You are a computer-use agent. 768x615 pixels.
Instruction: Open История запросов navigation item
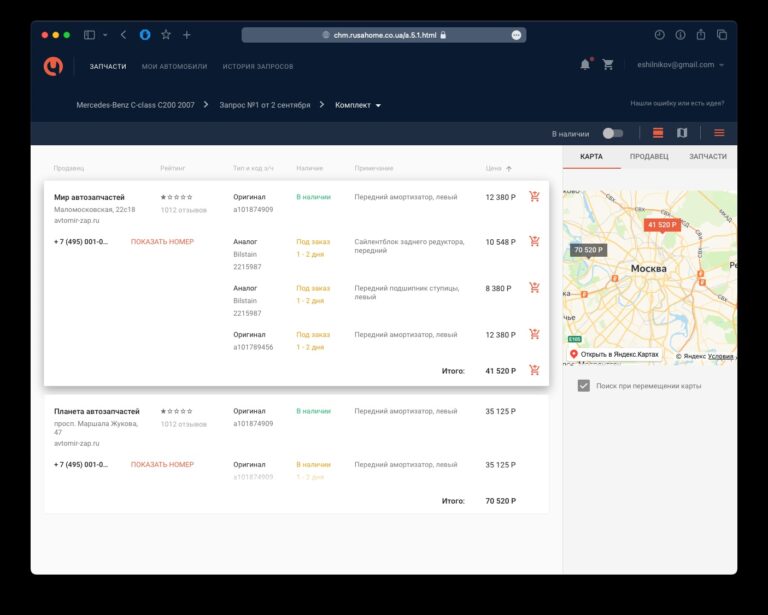click(x=258, y=67)
